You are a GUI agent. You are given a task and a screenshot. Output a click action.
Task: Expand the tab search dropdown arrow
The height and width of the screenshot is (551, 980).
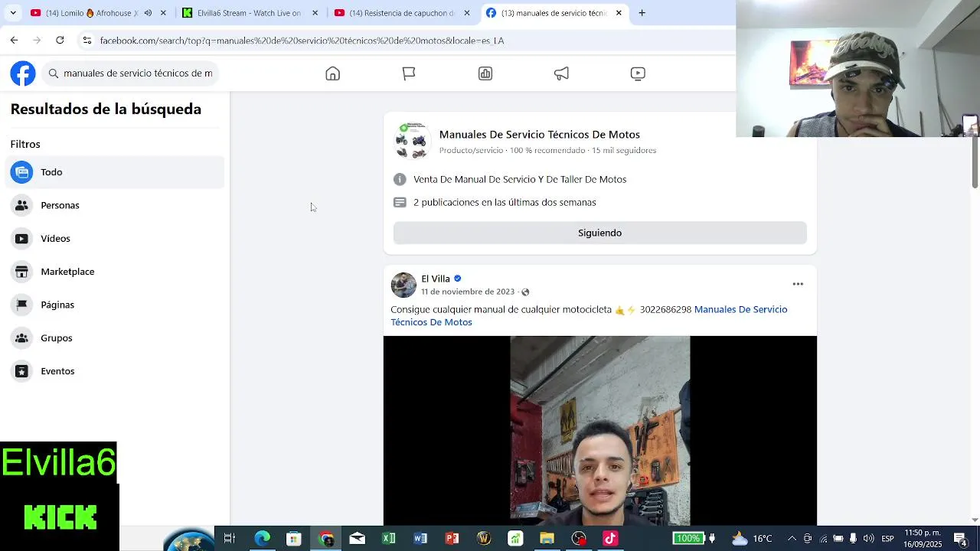coord(12,13)
